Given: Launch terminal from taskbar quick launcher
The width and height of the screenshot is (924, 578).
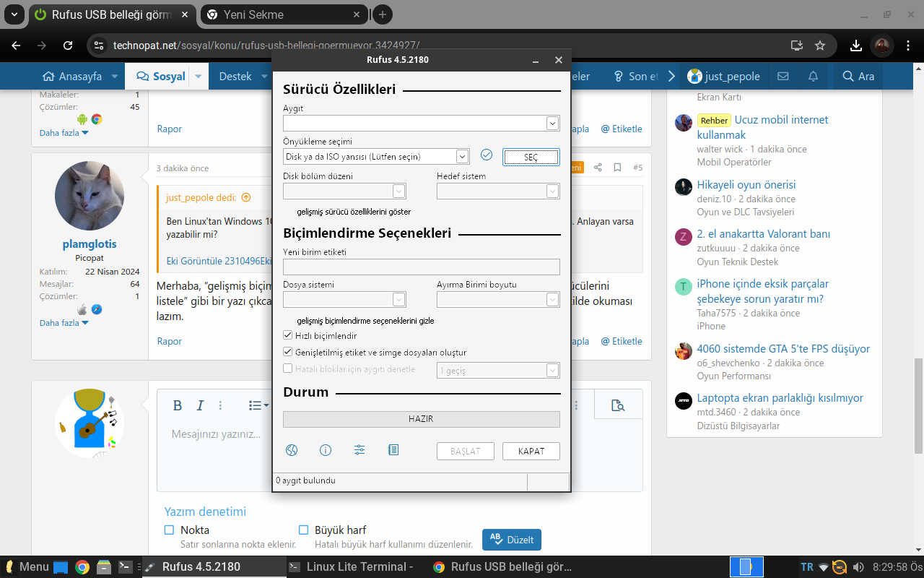Looking at the screenshot, I should coord(126,567).
